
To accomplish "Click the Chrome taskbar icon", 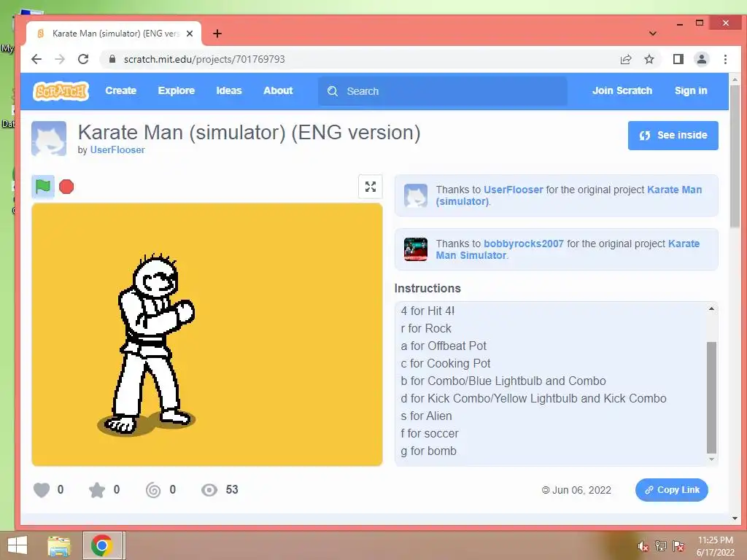I will [101, 545].
